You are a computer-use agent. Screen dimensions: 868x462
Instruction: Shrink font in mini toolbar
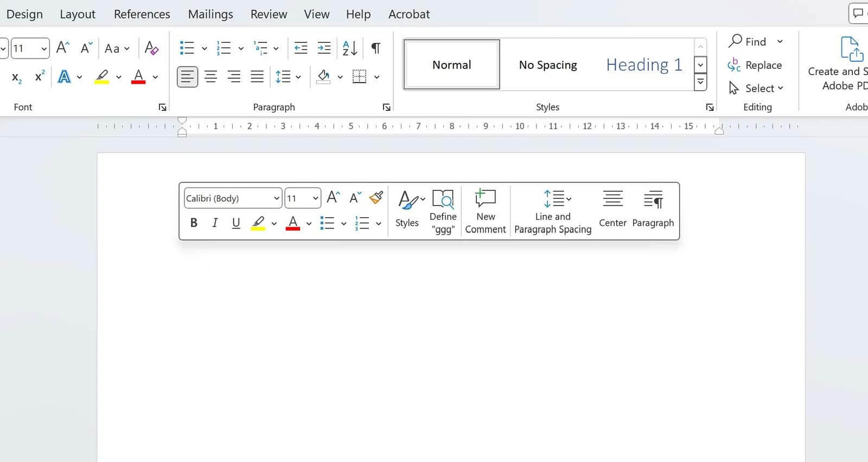click(x=355, y=198)
